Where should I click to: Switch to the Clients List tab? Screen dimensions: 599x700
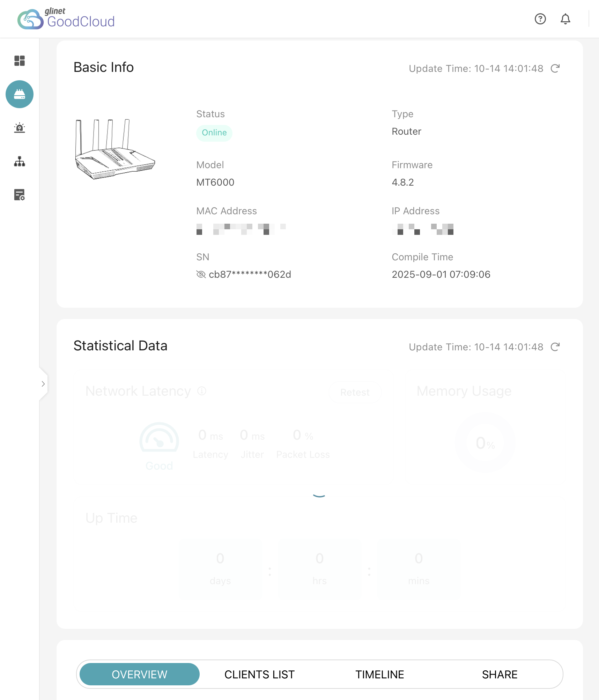click(x=259, y=675)
